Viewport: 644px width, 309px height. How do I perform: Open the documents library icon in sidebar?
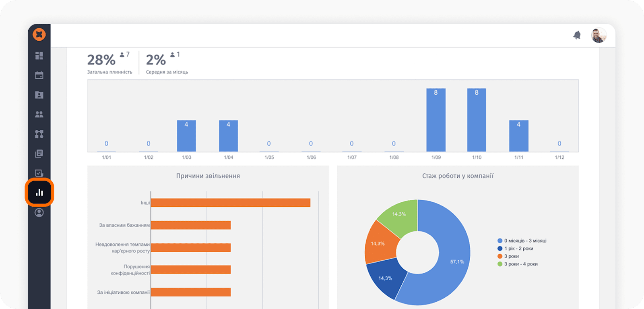pos(39,153)
